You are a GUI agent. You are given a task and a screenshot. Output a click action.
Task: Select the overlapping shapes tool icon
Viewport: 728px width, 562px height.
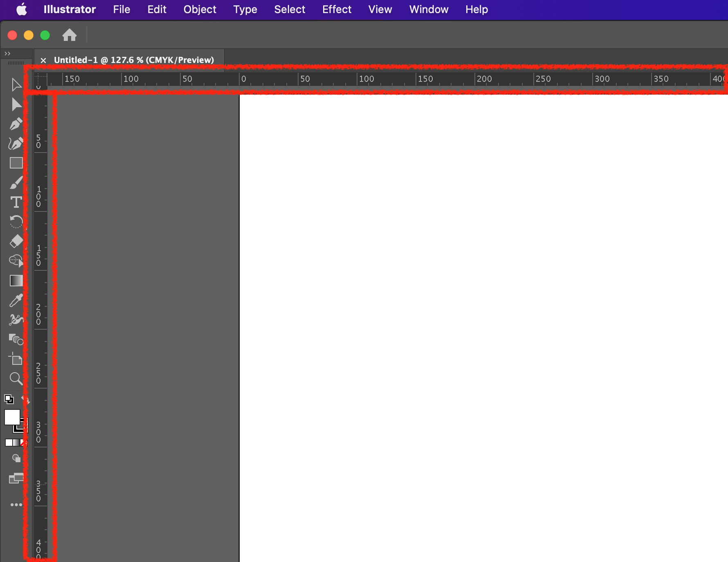click(16, 339)
